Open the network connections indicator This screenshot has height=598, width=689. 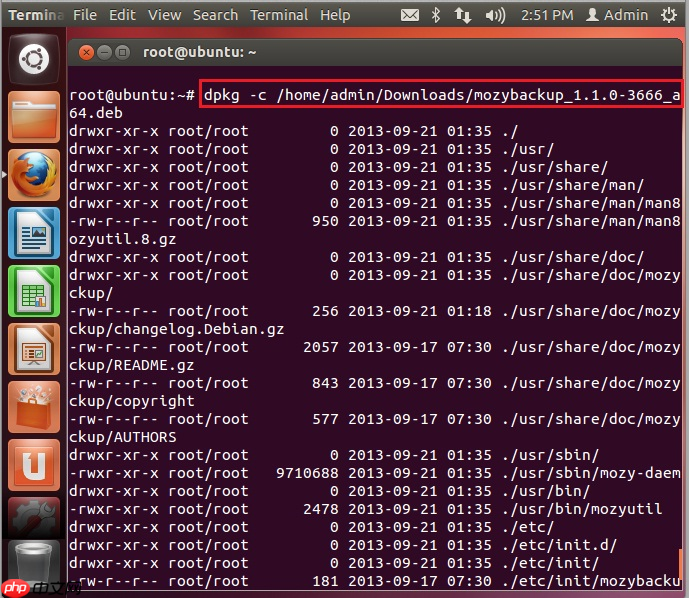coord(463,15)
